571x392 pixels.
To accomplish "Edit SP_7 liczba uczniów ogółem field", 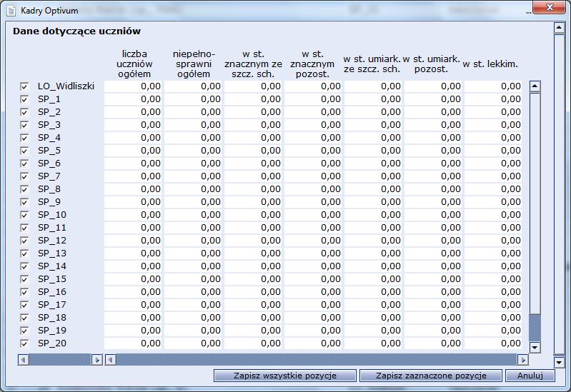I will [x=133, y=176].
